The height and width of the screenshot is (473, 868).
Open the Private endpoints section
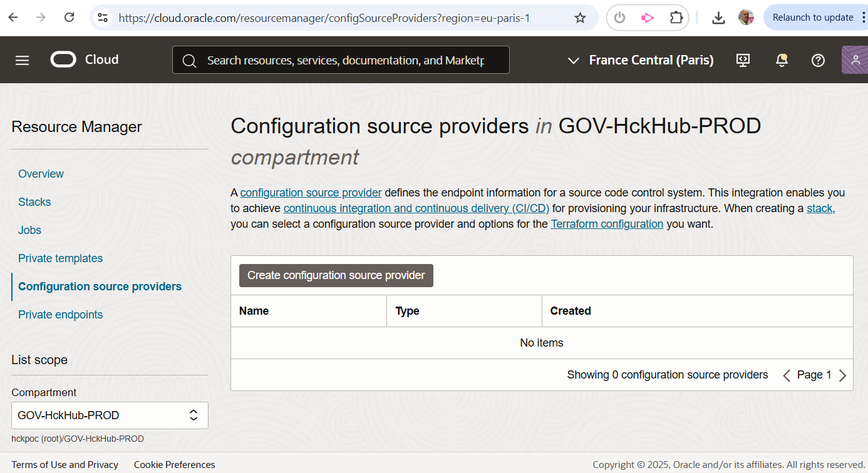click(60, 314)
